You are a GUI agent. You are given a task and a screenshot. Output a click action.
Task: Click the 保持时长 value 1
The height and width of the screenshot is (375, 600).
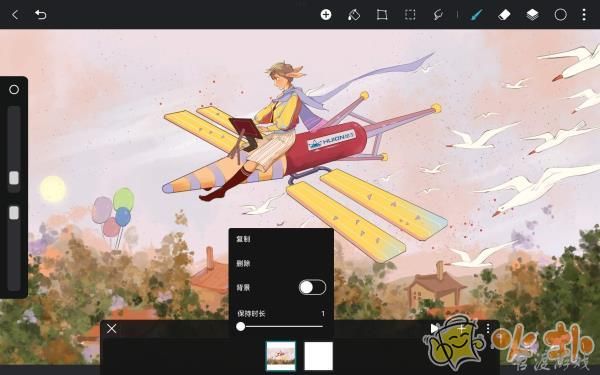coord(323,313)
